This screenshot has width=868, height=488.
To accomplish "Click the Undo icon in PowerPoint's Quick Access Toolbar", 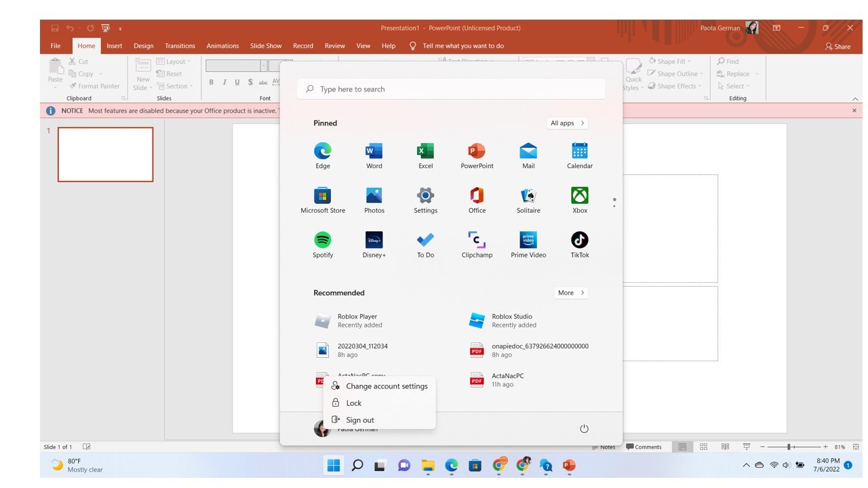I will point(70,28).
